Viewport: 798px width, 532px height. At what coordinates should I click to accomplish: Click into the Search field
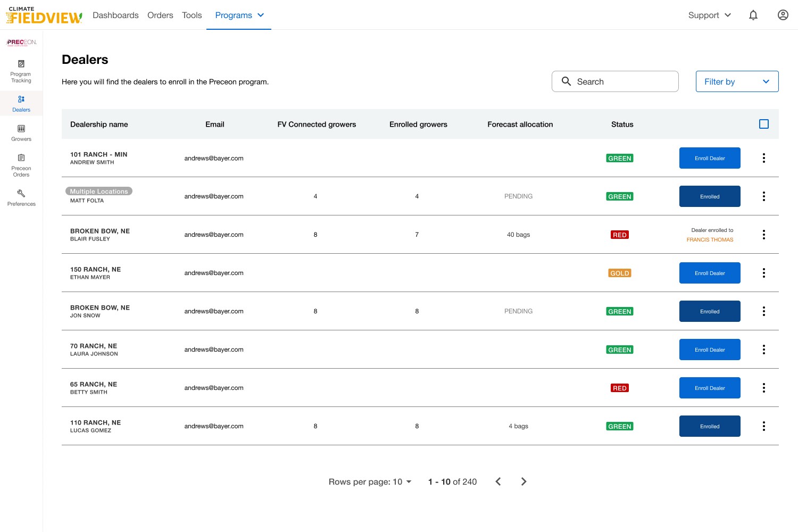(x=615, y=81)
